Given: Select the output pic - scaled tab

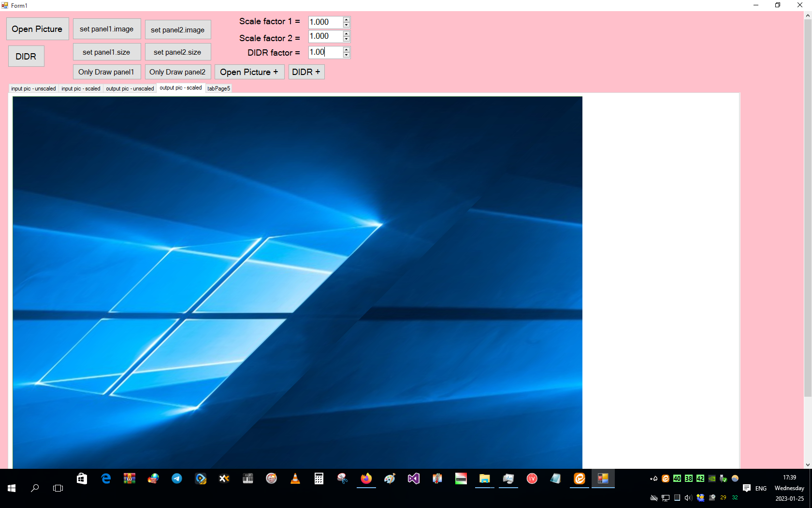Looking at the screenshot, I should tap(181, 88).
